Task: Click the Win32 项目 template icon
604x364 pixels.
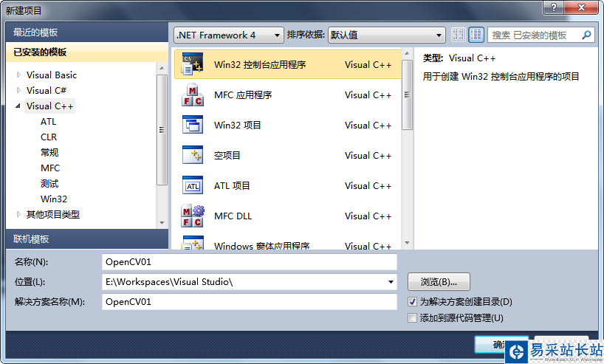Action: 192,125
